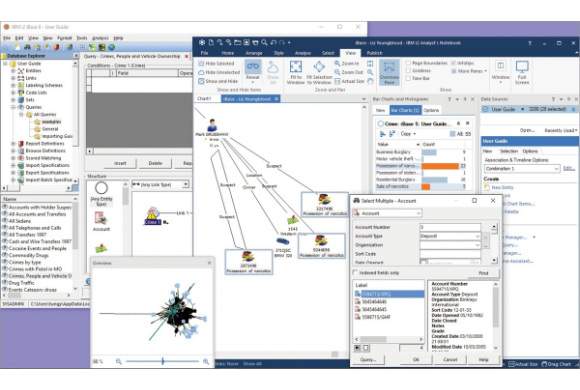Screen dimensions: 580x390
Task: Open the More Panes dropdown
Action: point(469,71)
